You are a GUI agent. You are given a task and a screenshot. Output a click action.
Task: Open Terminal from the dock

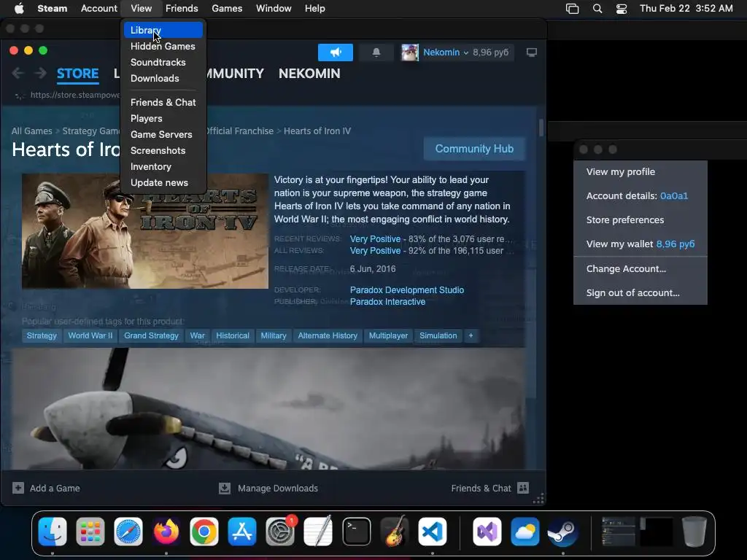point(356,532)
